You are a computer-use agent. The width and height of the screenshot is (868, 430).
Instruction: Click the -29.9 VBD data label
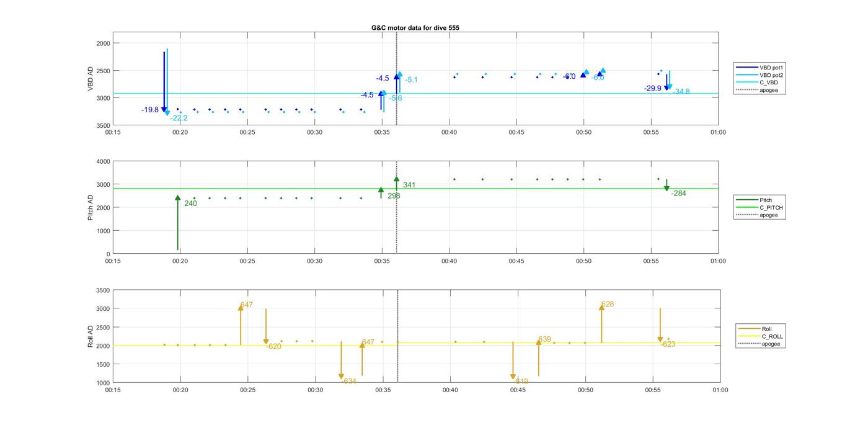652,89
